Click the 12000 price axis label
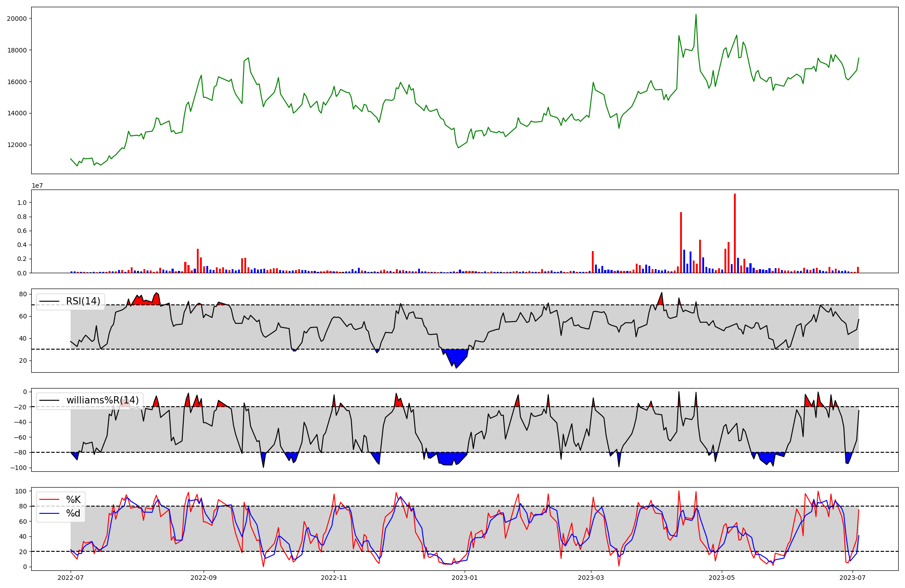 tap(17, 145)
